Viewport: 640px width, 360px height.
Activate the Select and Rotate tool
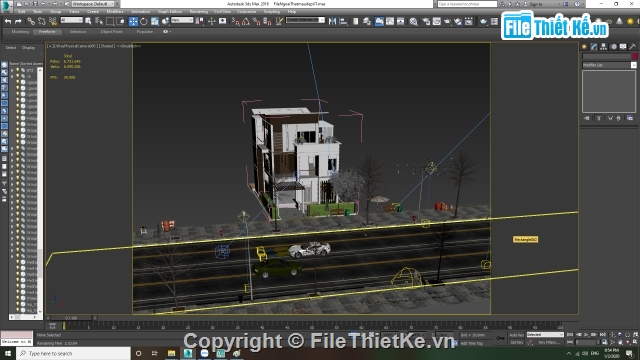click(x=144, y=21)
